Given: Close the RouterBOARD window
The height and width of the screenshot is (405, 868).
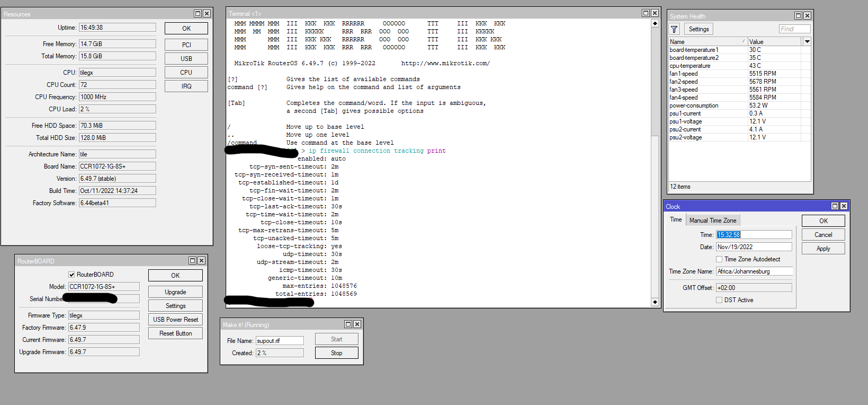Looking at the screenshot, I should coord(201,261).
